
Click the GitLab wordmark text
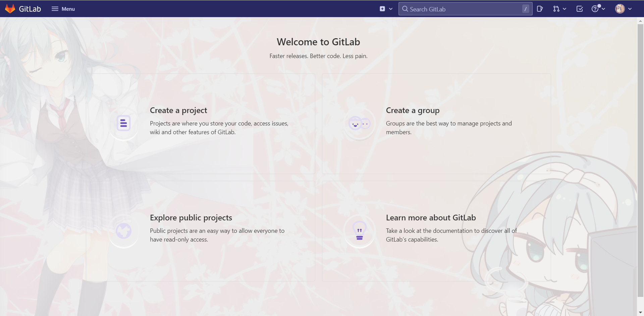(x=30, y=9)
